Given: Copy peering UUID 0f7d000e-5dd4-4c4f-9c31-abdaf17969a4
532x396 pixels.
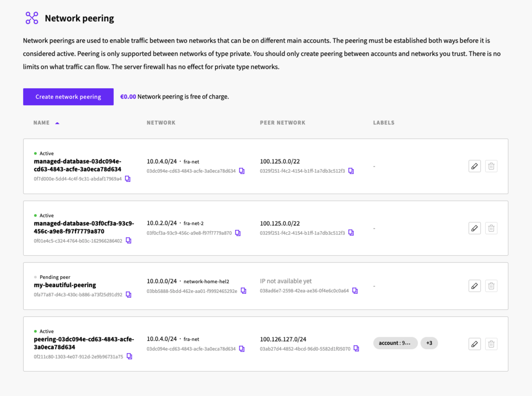Looking at the screenshot, I should click(128, 179).
